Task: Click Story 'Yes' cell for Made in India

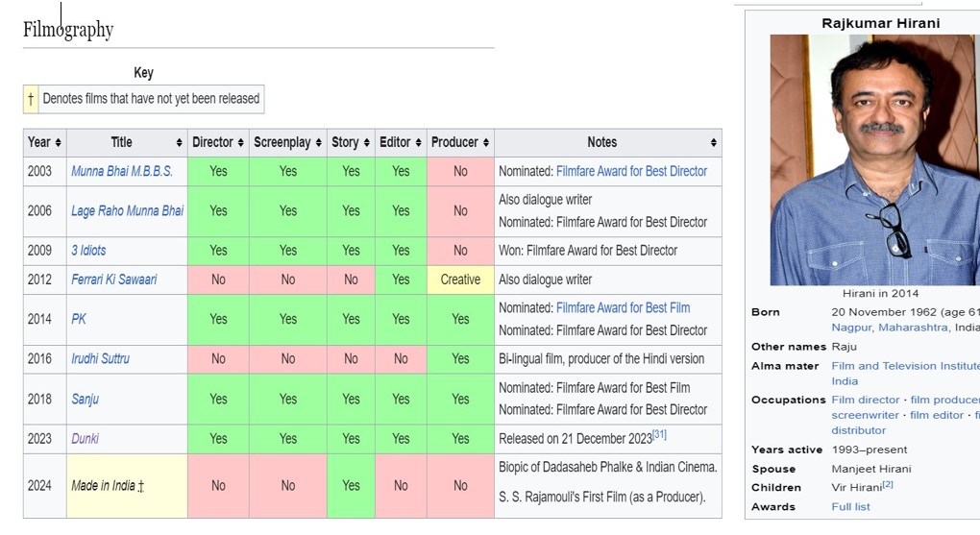Action: coord(351,486)
